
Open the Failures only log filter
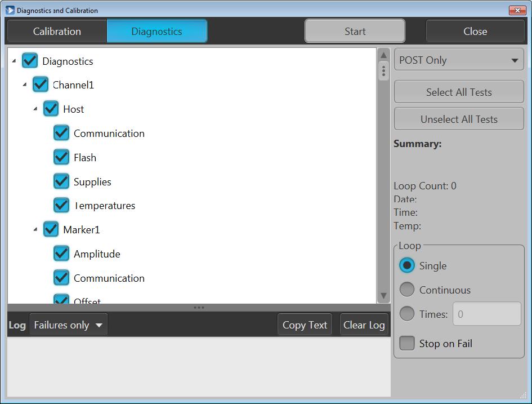[68, 325]
